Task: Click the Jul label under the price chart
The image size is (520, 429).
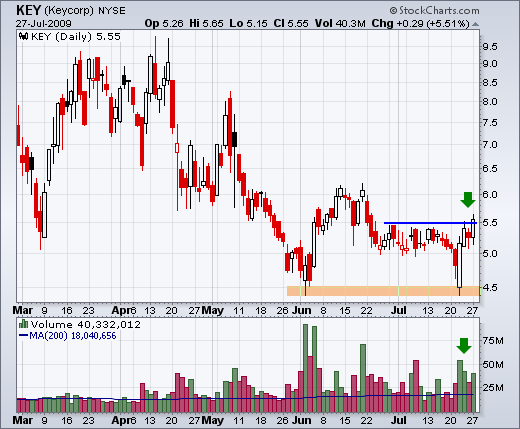Action: click(399, 310)
